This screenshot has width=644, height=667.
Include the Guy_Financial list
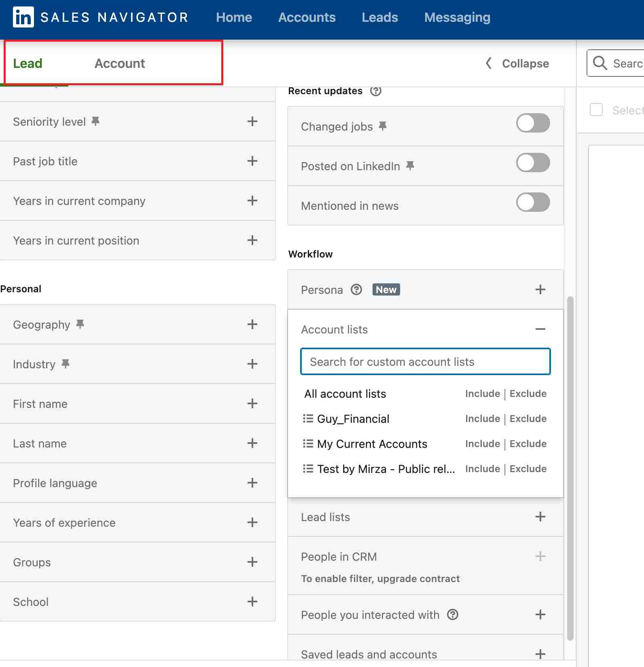tap(483, 419)
